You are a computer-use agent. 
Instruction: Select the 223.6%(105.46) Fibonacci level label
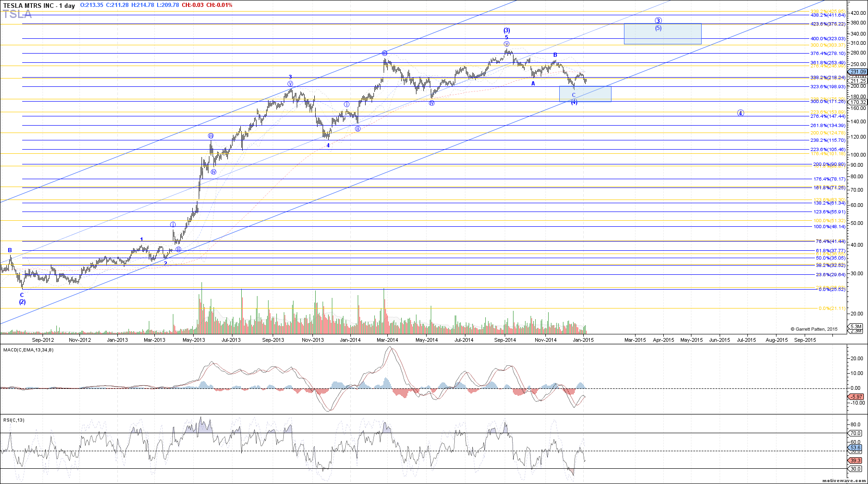click(x=828, y=150)
